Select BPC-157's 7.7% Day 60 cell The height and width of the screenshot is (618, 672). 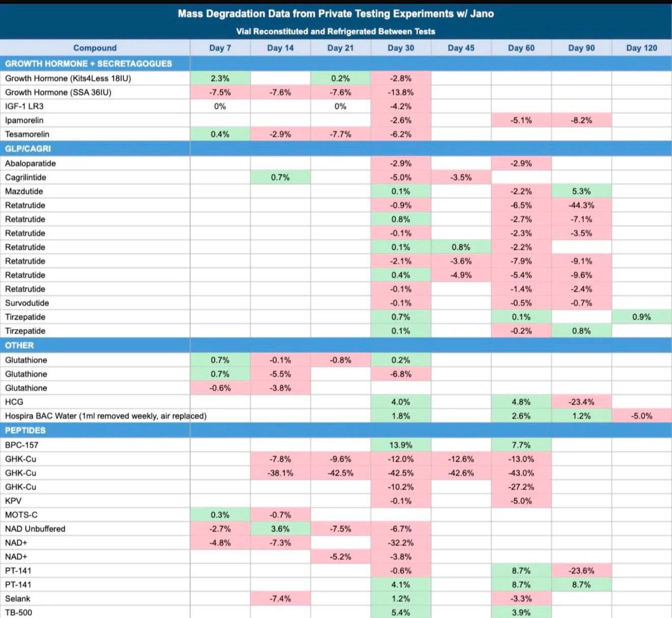point(521,445)
